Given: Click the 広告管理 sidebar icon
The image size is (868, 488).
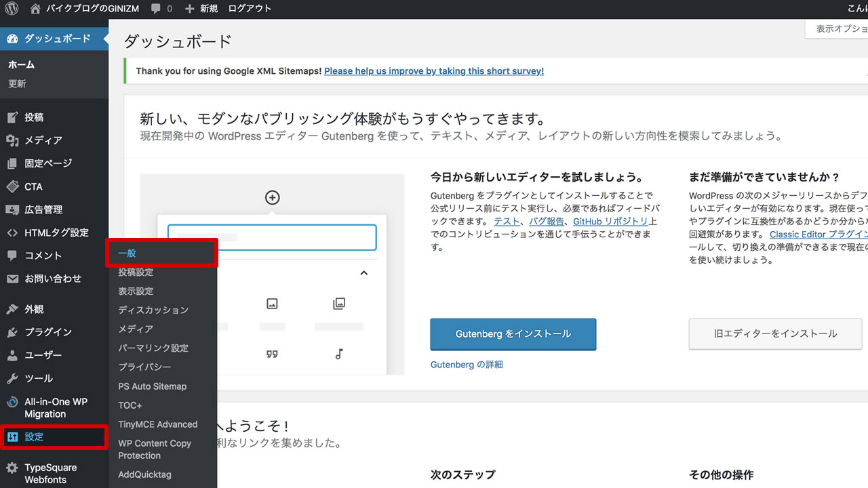Looking at the screenshot, I should pyautogui.click(x=12, y=209).
